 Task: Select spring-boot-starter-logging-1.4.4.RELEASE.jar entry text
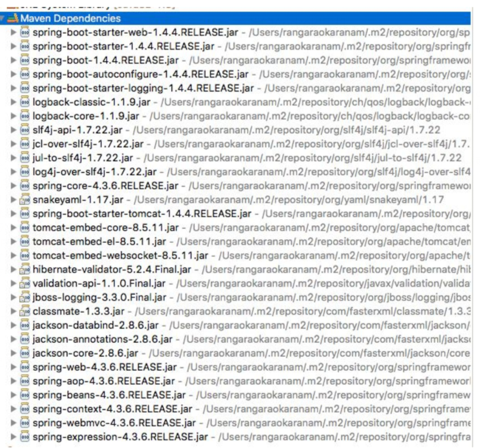tap(143, 88)
